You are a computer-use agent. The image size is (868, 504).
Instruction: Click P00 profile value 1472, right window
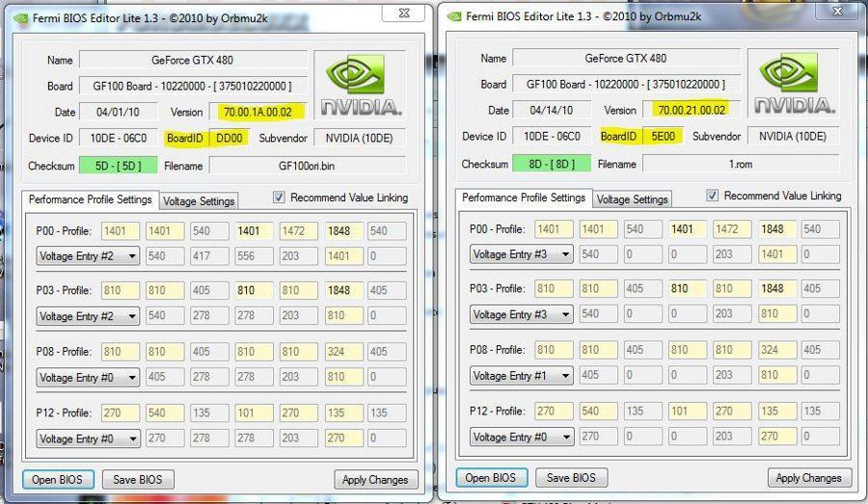[732, 229]
